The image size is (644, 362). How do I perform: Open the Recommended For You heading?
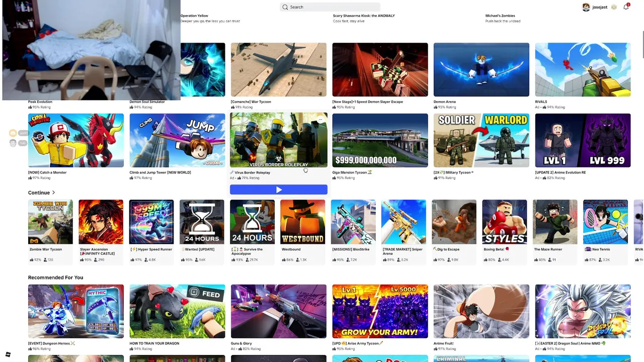pyautogui.click(x=55, y=278)
